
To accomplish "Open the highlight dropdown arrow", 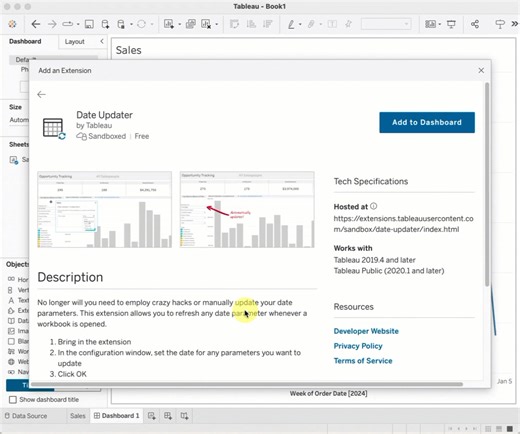I will [x=300, y=24].
